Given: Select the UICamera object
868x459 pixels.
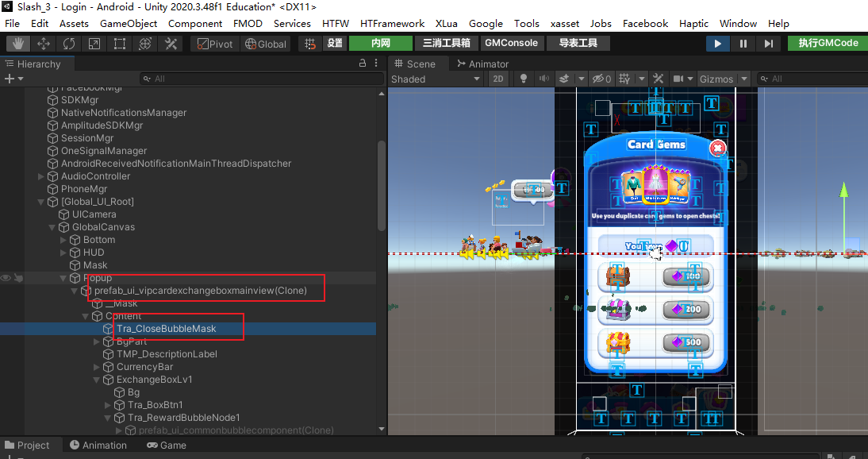Looking at the screenshot, I should [94, 214].
